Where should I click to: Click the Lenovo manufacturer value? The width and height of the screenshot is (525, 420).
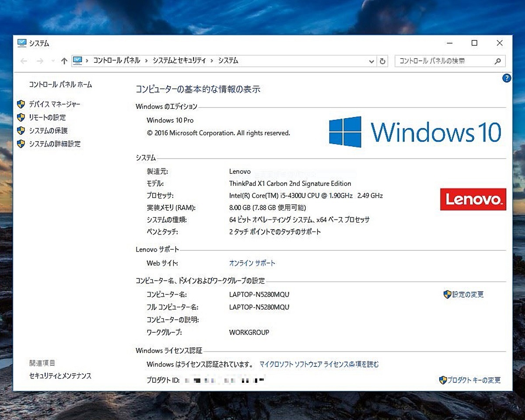[x=240, y=171]
